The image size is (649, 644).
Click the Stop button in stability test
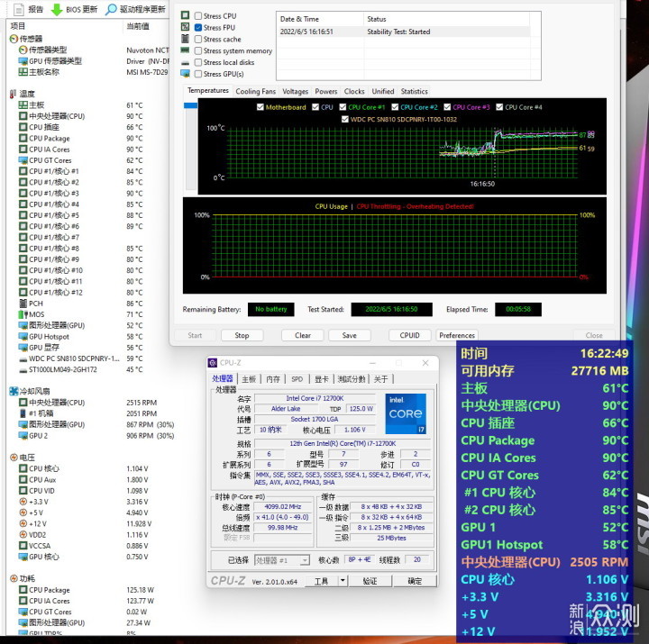[242, 335]
